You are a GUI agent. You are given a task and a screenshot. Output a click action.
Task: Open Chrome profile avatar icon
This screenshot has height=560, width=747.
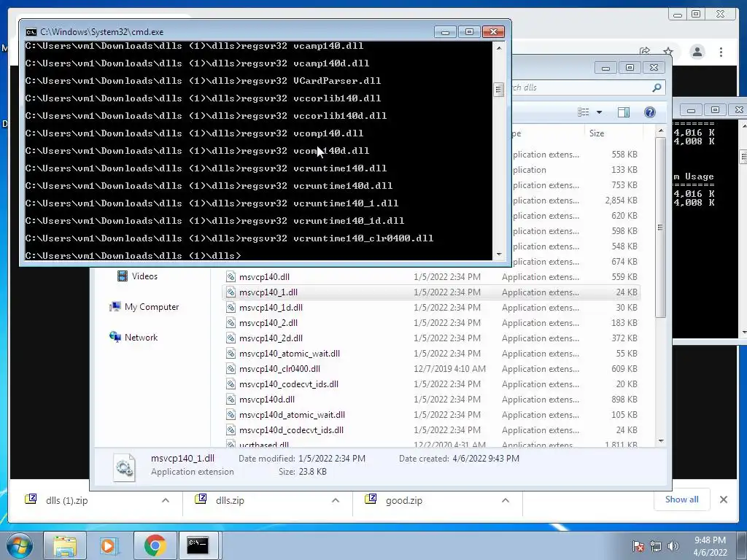[697, 52]
